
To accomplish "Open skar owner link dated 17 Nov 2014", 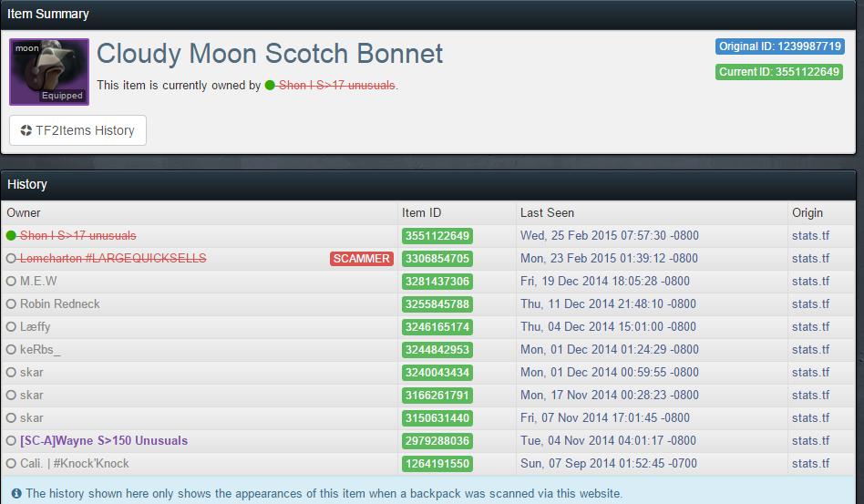I will point(31,395).
